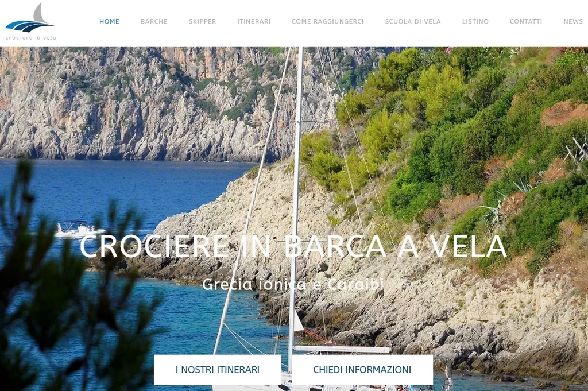
Task: Open the CONTATTI page
Action: pyautogui.click(x=526, y=21)
